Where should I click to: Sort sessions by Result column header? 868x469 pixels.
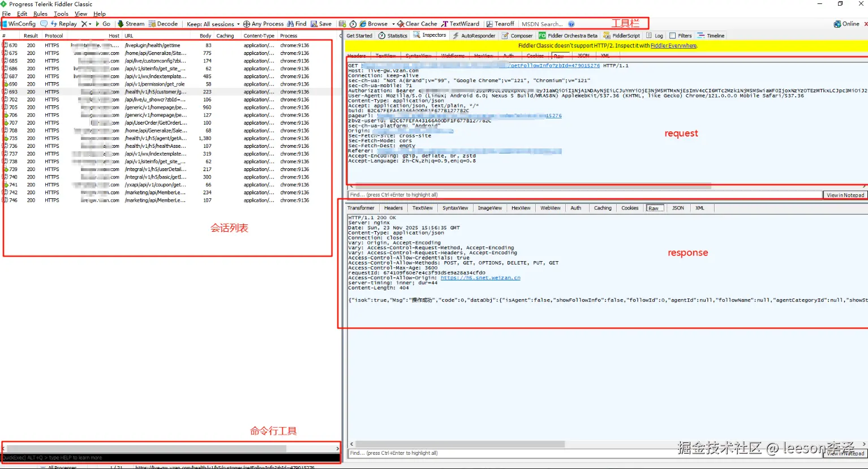click(x=31, y=36)
